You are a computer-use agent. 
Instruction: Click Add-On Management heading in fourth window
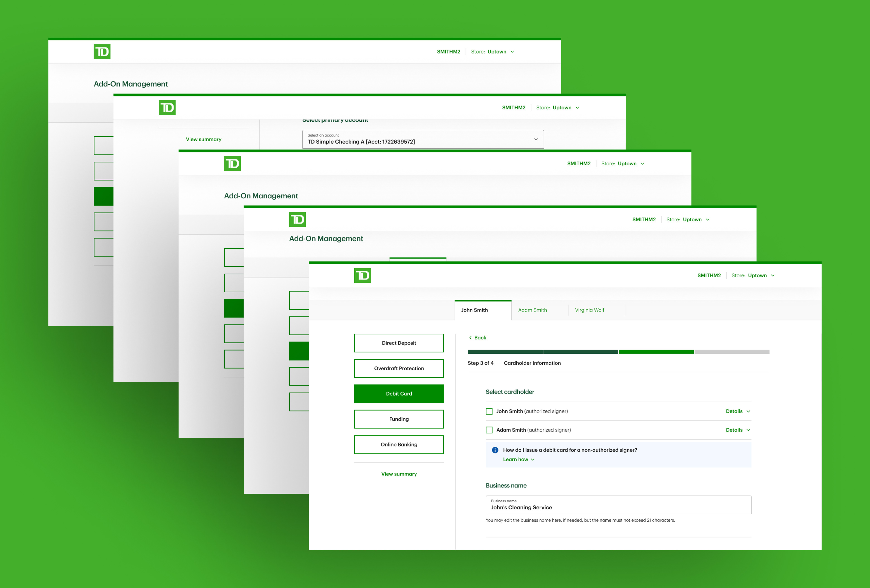[x=326, y=239]
